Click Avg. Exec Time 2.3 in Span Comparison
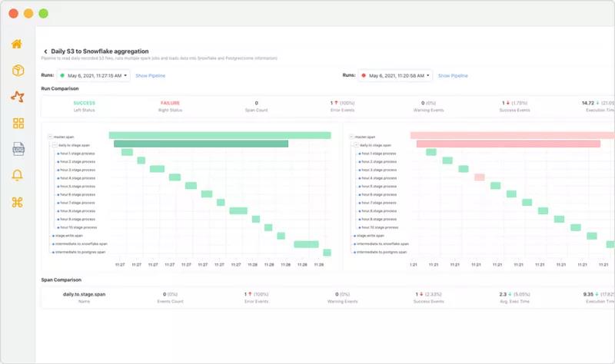This screenshot has height=364, width=615. tap(514, 294)
